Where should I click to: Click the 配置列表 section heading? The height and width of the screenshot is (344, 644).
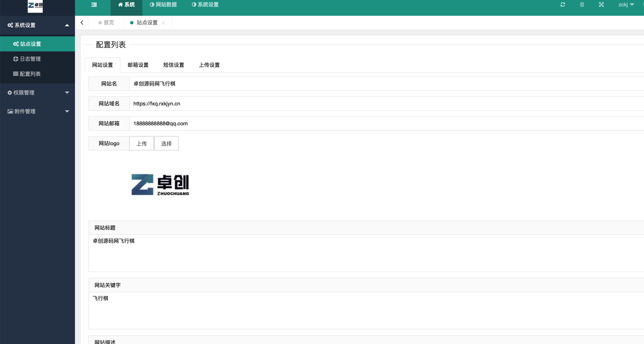(x=111, y=45)
